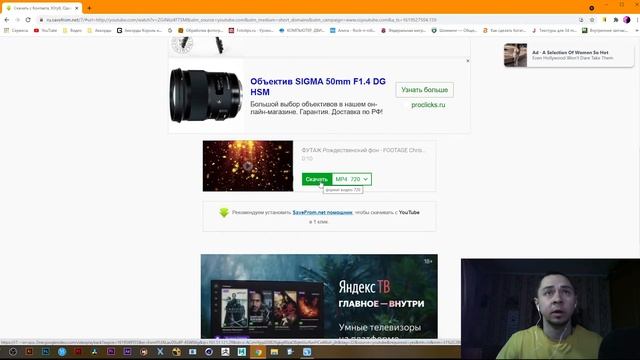The height and width of the screenshot is (360, 640).
Task: Click the blue globe taskbar icon
Action: 62,351
